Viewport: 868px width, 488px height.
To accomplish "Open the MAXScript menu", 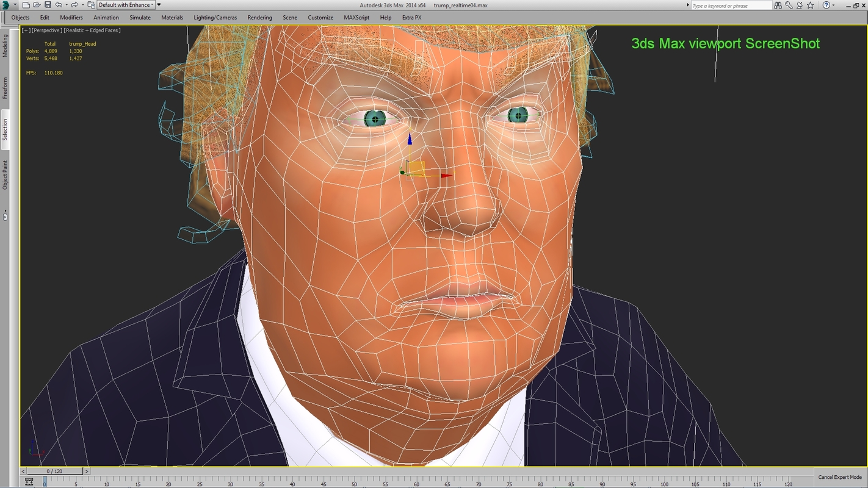I will 356,18.
